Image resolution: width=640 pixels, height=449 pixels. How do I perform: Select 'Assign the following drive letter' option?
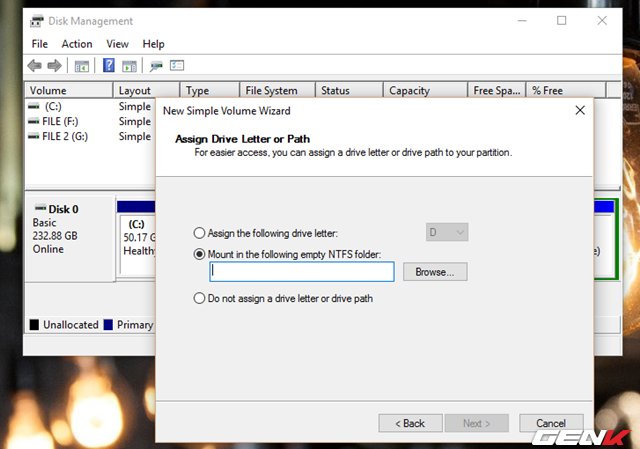tap(200, 233)
